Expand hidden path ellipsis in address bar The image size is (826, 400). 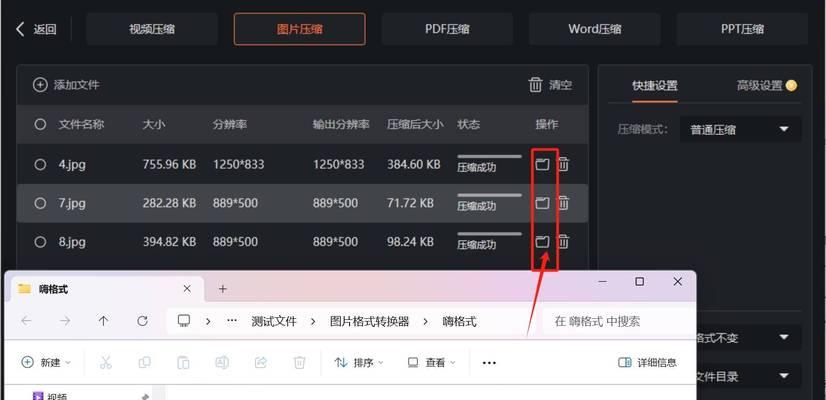pos(232,321)
